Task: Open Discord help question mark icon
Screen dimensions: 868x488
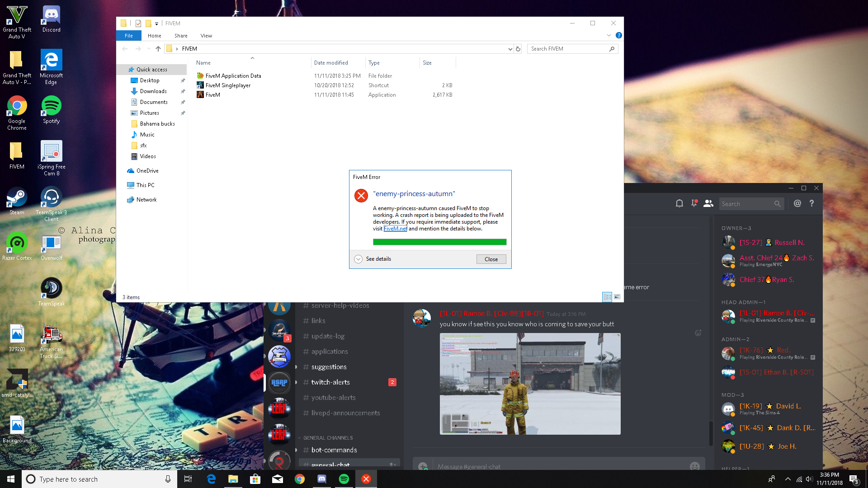Action: pos(812,204)
